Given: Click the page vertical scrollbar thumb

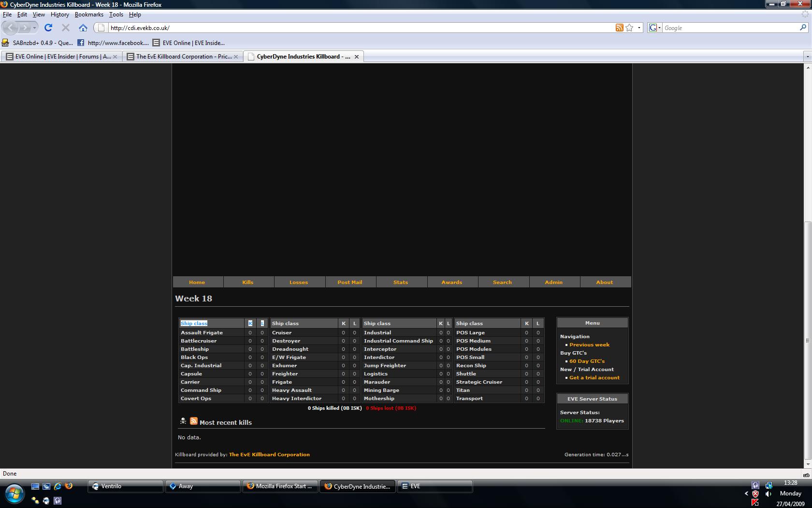Looking at the screenshot, I should click(x=807, y=341).
